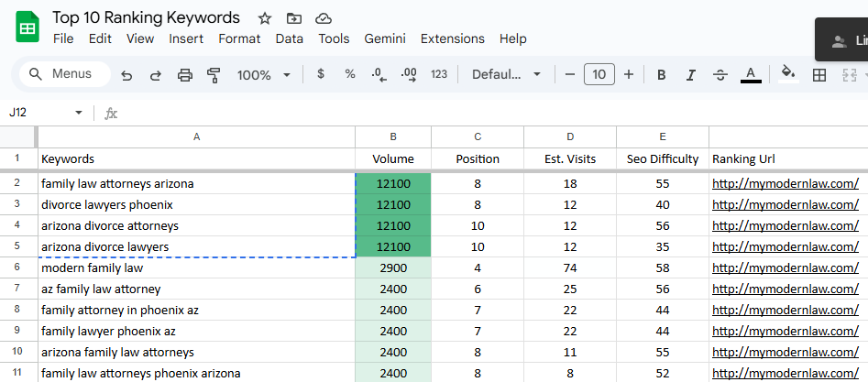Open mymodernlaw link in arizona divorce lawyers row

click(785, 247)
